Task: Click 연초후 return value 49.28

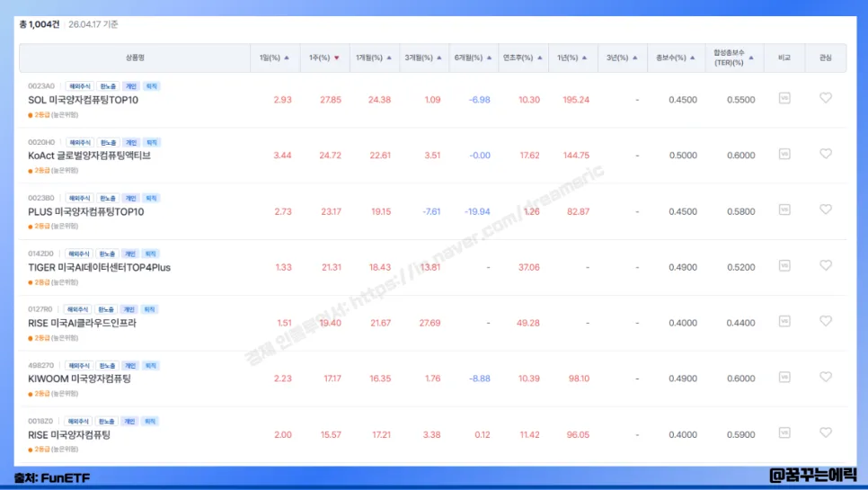Action: (528, 323)
